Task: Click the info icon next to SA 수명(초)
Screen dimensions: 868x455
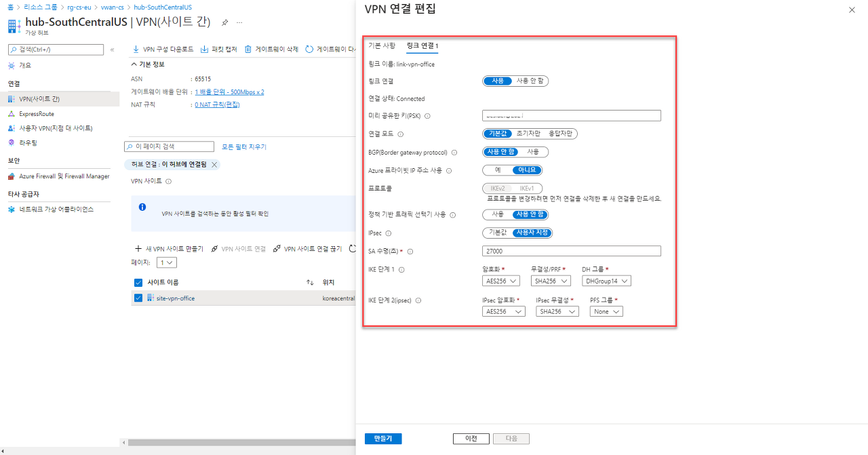Action: pos(410,252)
